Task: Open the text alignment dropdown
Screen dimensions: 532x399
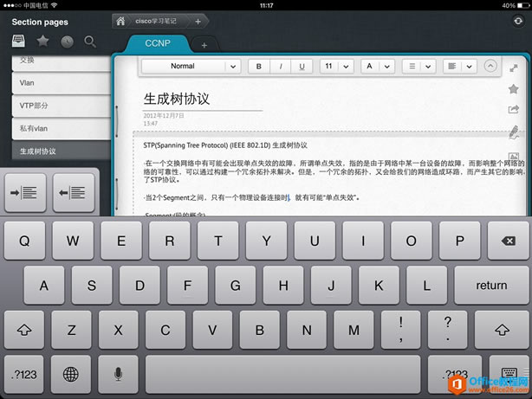Action: 460,66
